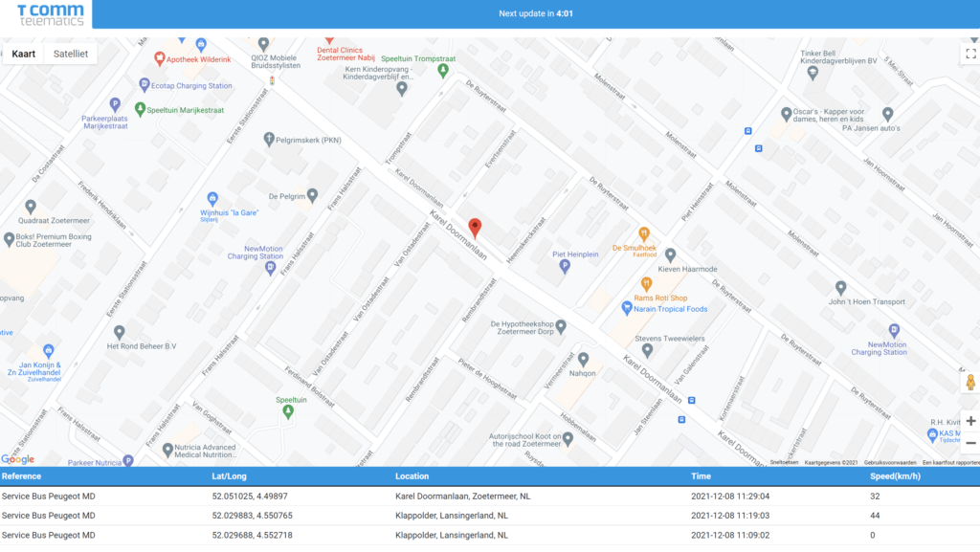Click the Street View pegman icon
This screenshot has width=980, height=552.
tap(969, 383)
